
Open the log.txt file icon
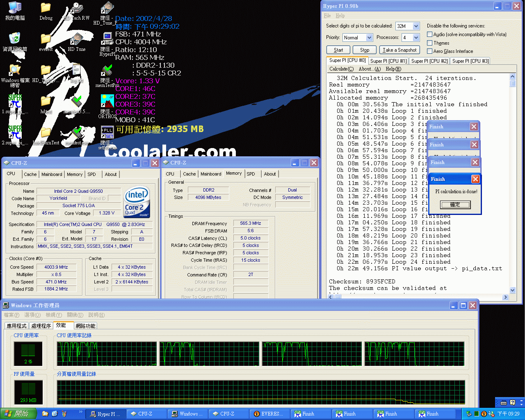(76, 72)
